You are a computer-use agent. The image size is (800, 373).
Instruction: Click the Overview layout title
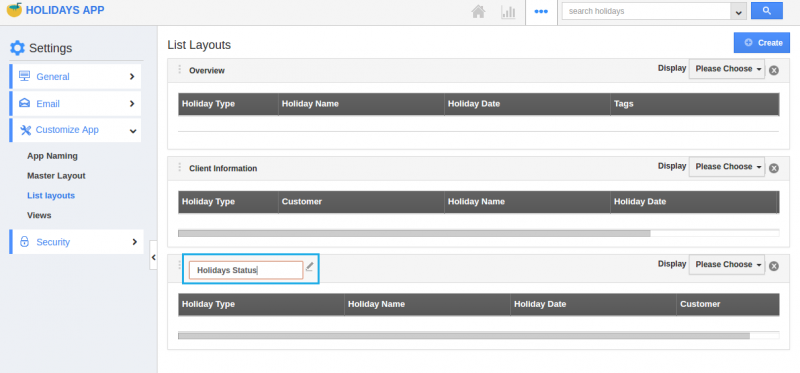(x=207, y=71)
